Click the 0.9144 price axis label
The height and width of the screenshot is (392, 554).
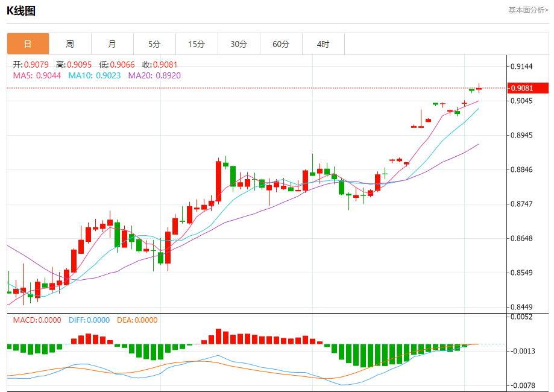coord(521,66)
